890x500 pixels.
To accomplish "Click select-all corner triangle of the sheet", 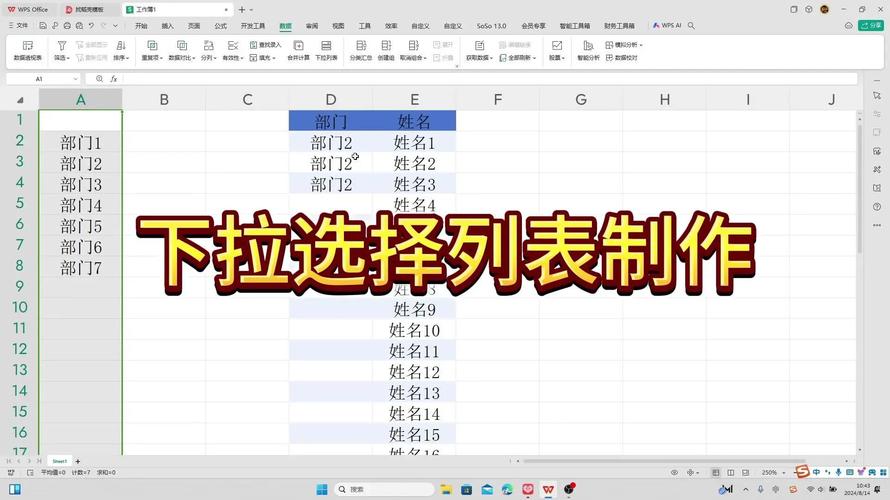I will (x=20, y=100).
